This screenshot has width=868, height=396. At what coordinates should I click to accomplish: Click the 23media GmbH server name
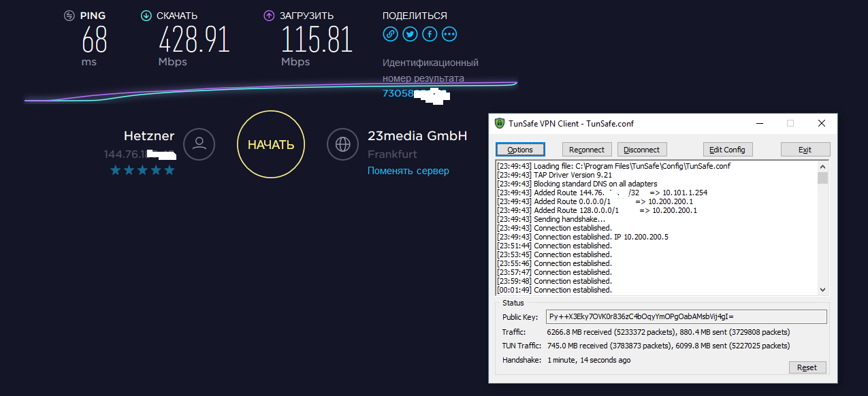(417, 136)
